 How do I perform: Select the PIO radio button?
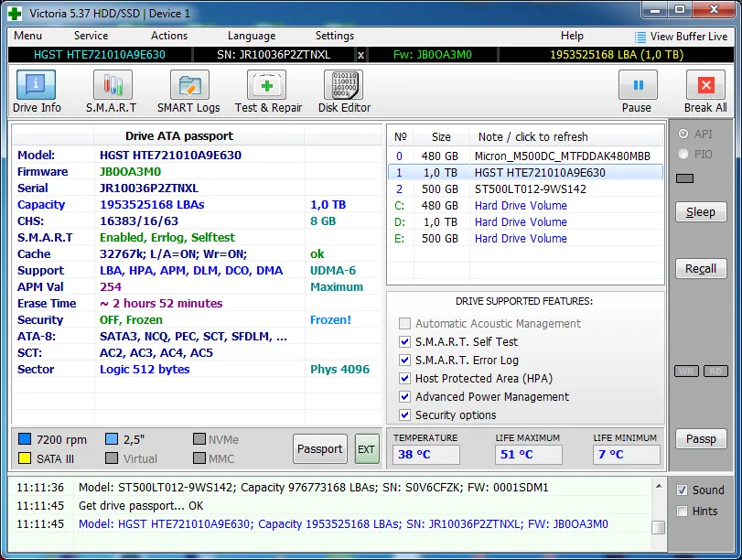[683, 154]
